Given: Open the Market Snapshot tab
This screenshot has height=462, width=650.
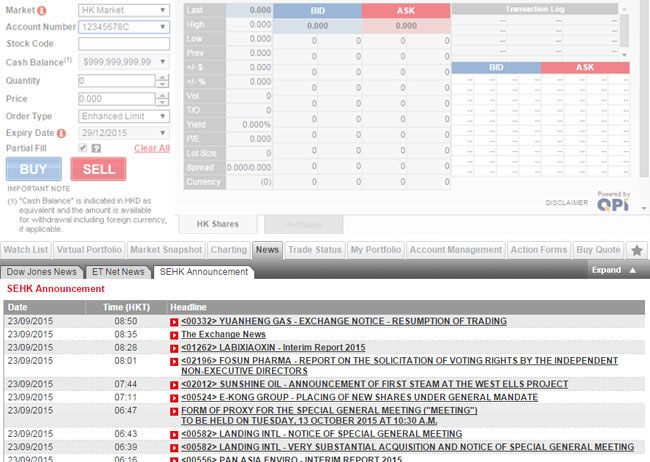Looking at the screenshot, I should coord(166,250).
